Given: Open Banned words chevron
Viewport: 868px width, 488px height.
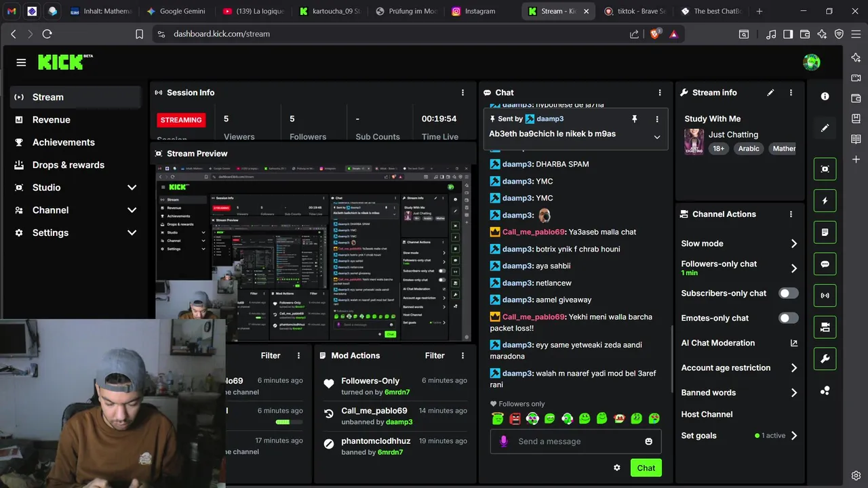Looking at the screenshot, I should pos(794,392).
